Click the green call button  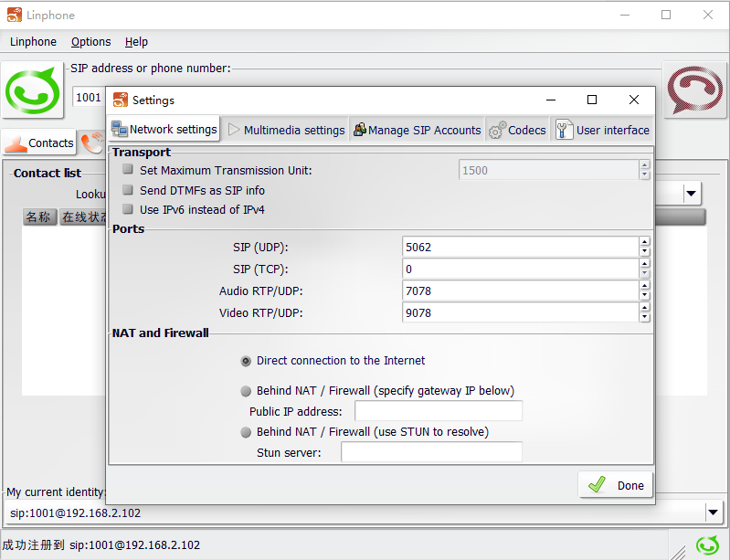32,90
